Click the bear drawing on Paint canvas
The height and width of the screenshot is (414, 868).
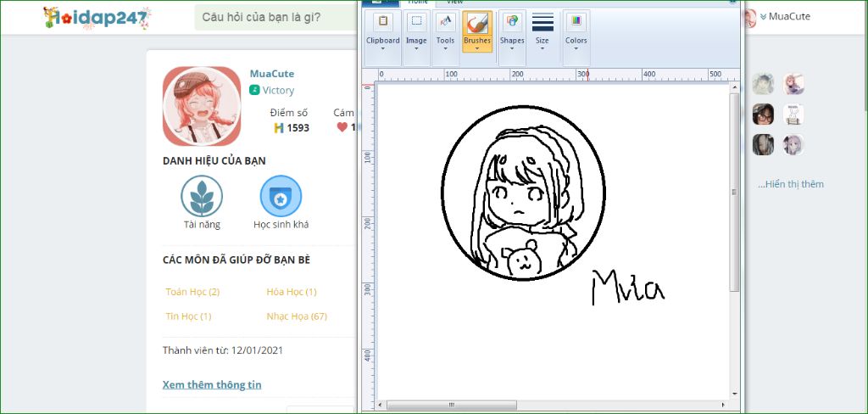520,259
